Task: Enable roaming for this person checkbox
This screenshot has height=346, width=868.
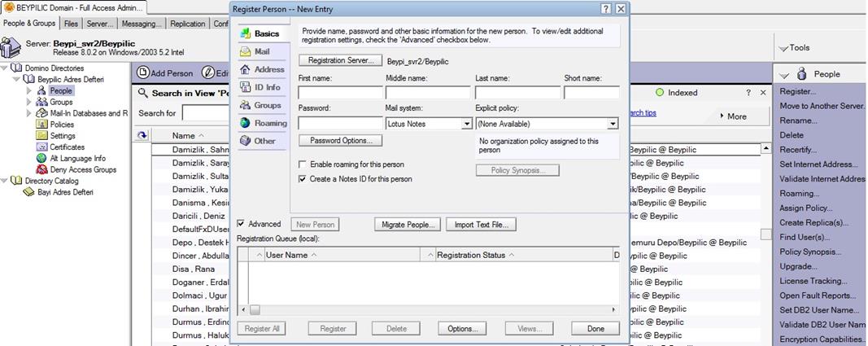Action: (303, 164)
